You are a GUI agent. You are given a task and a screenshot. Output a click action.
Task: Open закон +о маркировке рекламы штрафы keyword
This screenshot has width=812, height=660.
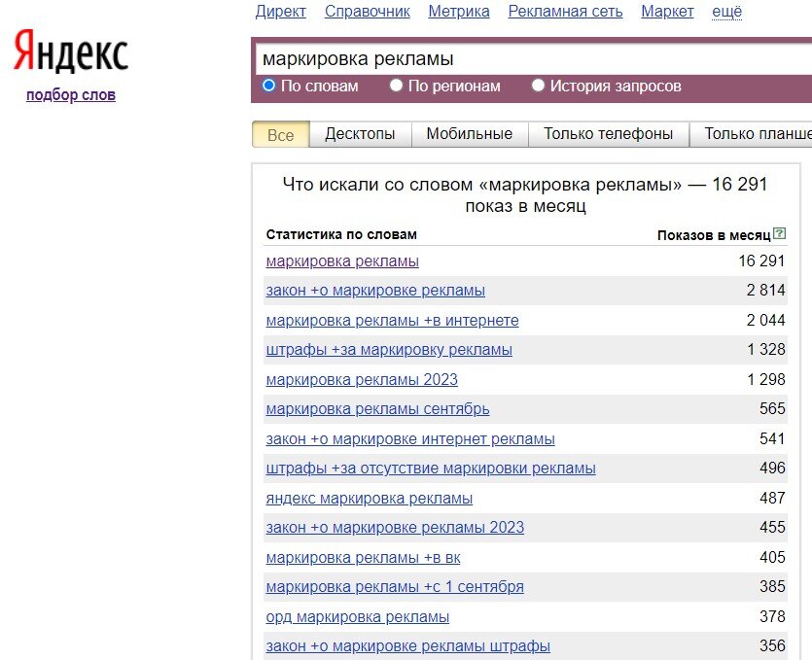click(x=408, y=646)
